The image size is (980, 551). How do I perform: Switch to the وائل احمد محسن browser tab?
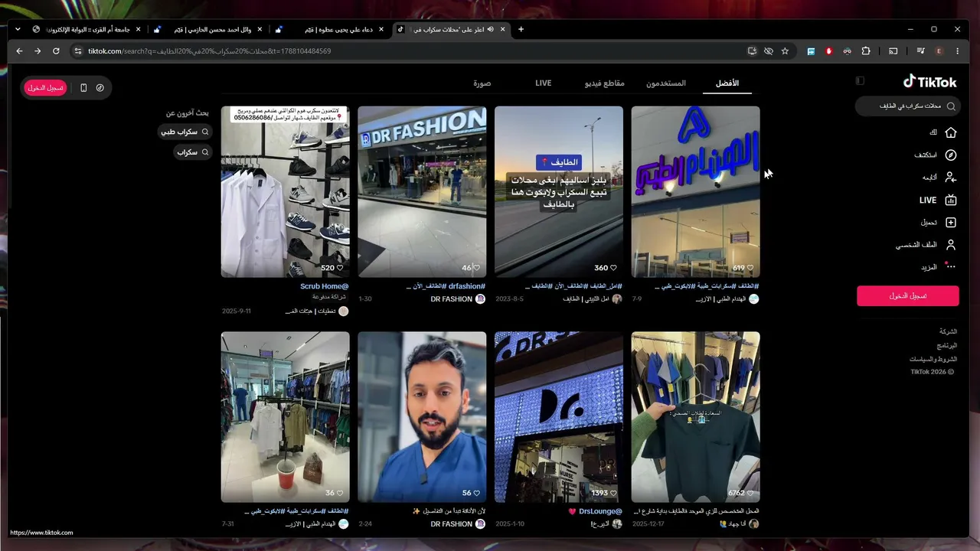[210, 29]
